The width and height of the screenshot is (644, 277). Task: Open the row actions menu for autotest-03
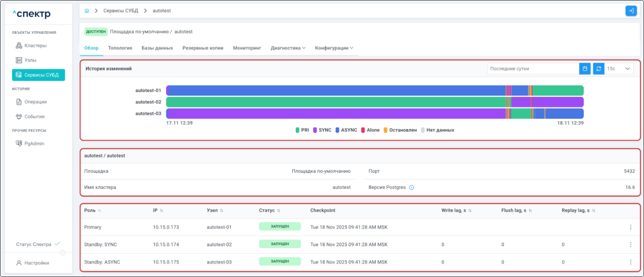[x=631, y=262]
